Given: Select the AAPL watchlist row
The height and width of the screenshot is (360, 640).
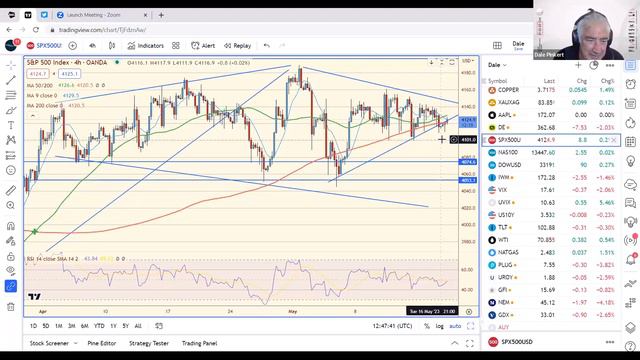Looking at the screenshot, I should [551, 115].
